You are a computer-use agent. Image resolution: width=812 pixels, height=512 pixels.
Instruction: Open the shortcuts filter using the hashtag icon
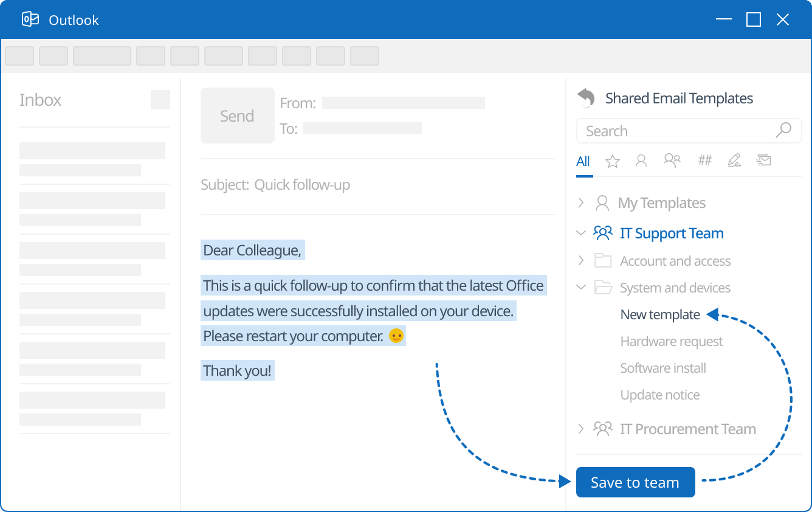[x=704, y=161]
